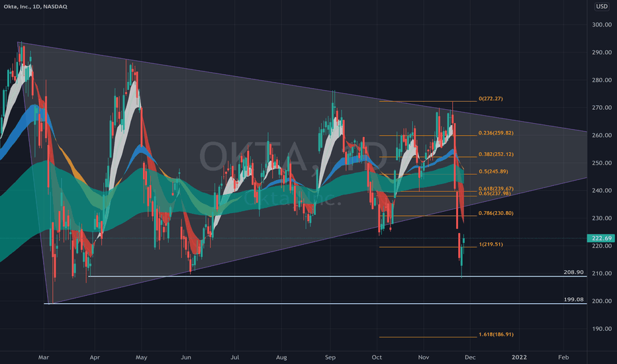Click the Dec label on time axis

pyautogui.click(x=470, y=357)
